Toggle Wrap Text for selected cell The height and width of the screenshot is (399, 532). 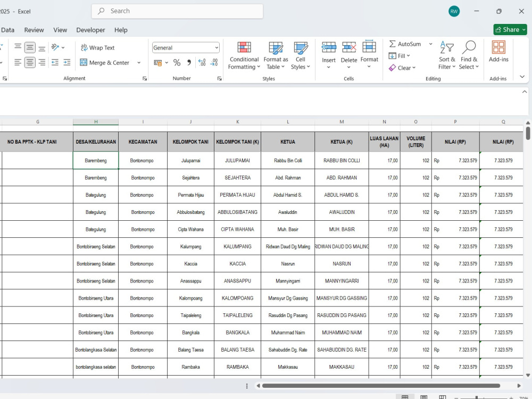pos(98,48)
